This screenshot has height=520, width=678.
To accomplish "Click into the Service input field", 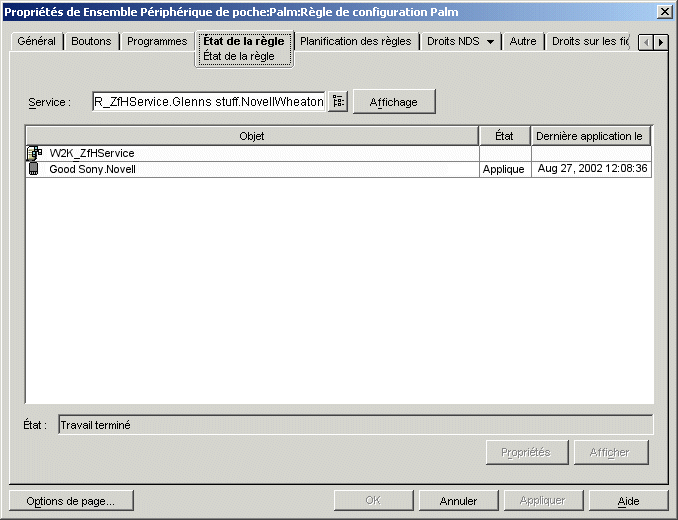I will [208, 102].
